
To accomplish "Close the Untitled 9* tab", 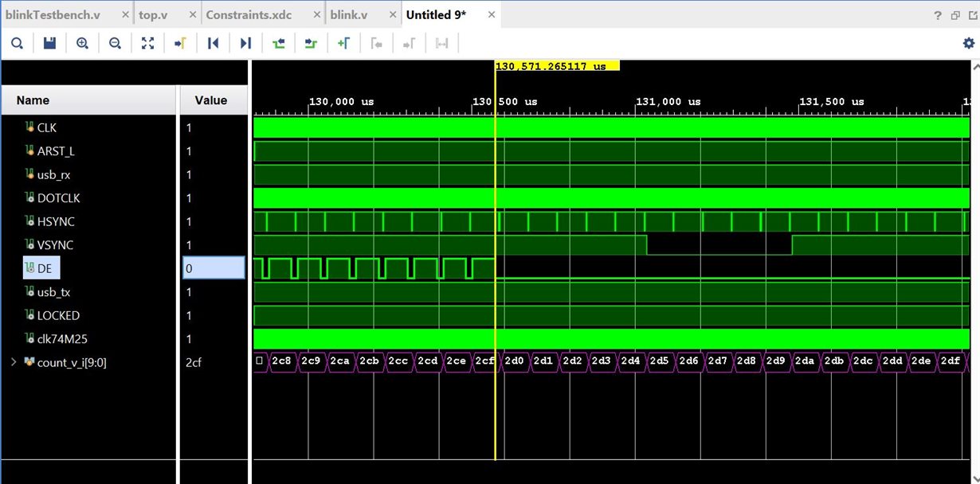I will [x=492, y=15].
